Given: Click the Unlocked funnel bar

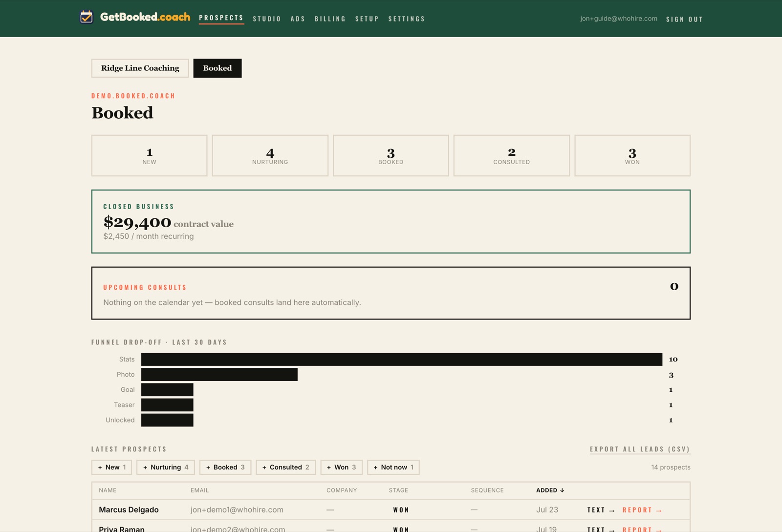Looking at the screenshot, I should point(167,420).
